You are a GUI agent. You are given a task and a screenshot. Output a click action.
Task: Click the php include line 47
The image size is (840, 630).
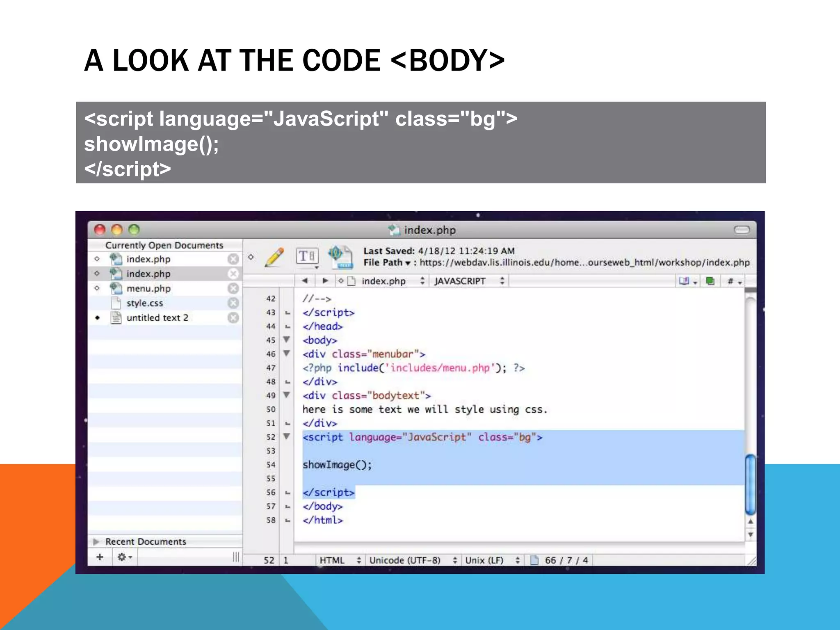click(x=413, y=368)
